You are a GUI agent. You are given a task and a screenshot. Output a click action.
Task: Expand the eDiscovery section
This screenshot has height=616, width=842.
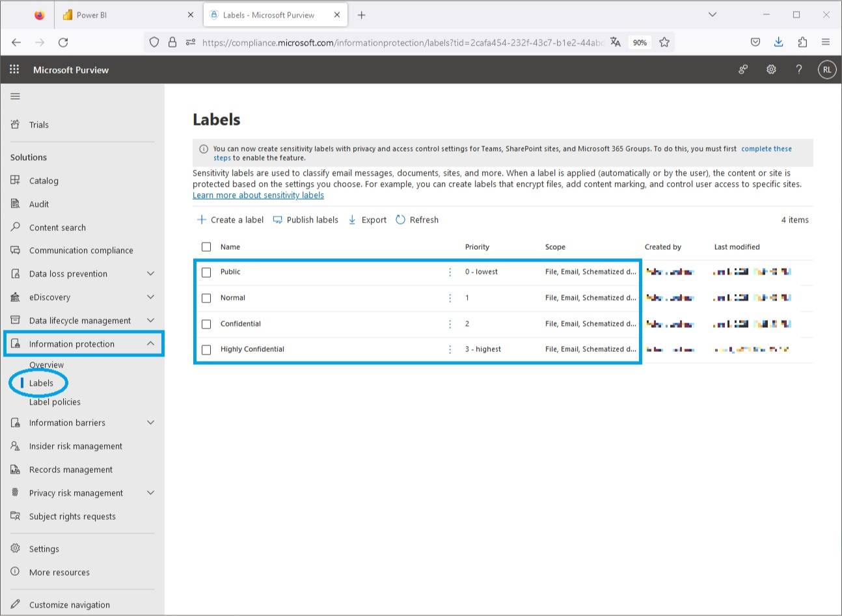point(150,297)
